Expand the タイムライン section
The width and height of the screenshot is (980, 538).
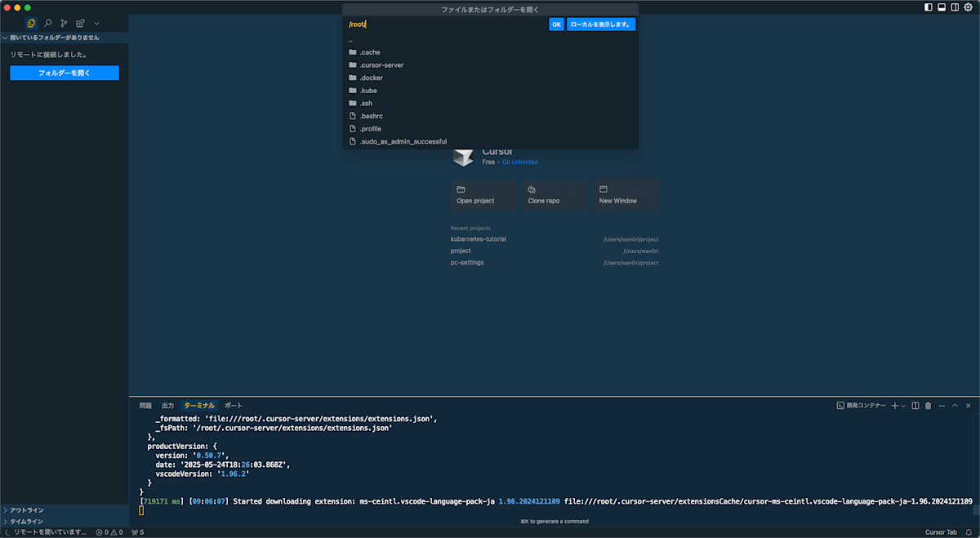click(65, 521)
